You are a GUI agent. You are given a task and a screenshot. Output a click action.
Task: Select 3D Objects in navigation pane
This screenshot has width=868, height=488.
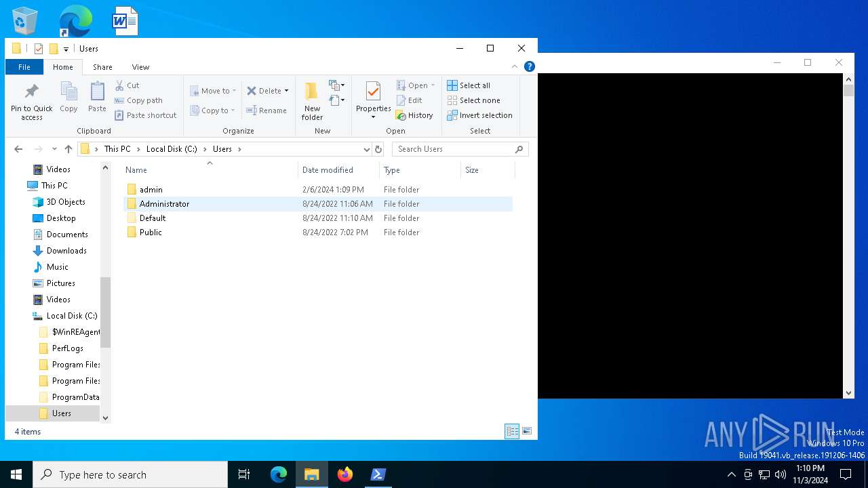pyautogui.click(x=66, y=202)
